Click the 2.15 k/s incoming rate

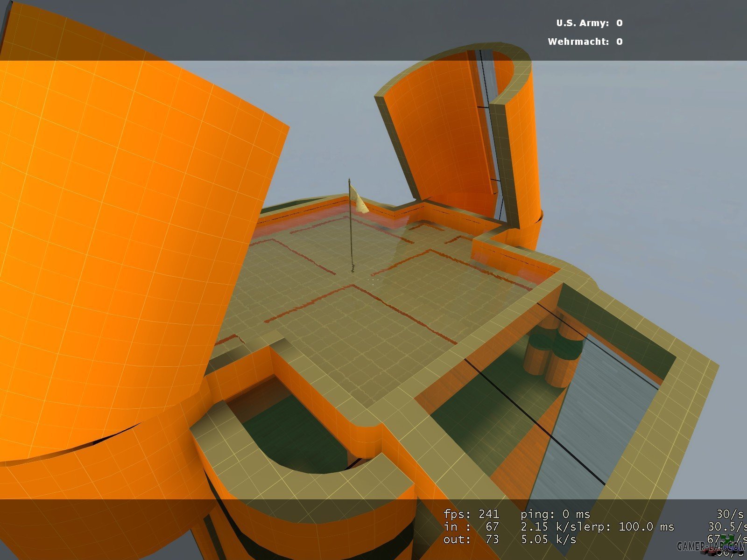(543, 527)
